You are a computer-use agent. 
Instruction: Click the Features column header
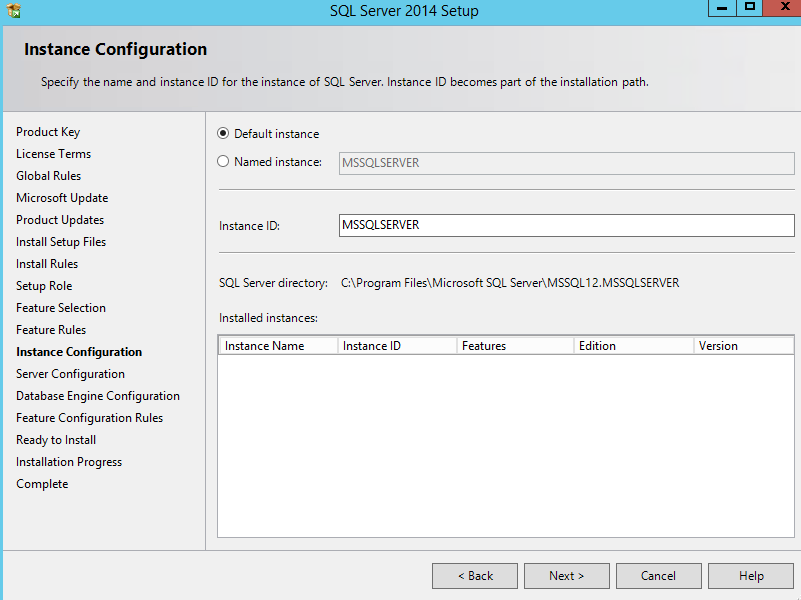[x=514, y=346]
